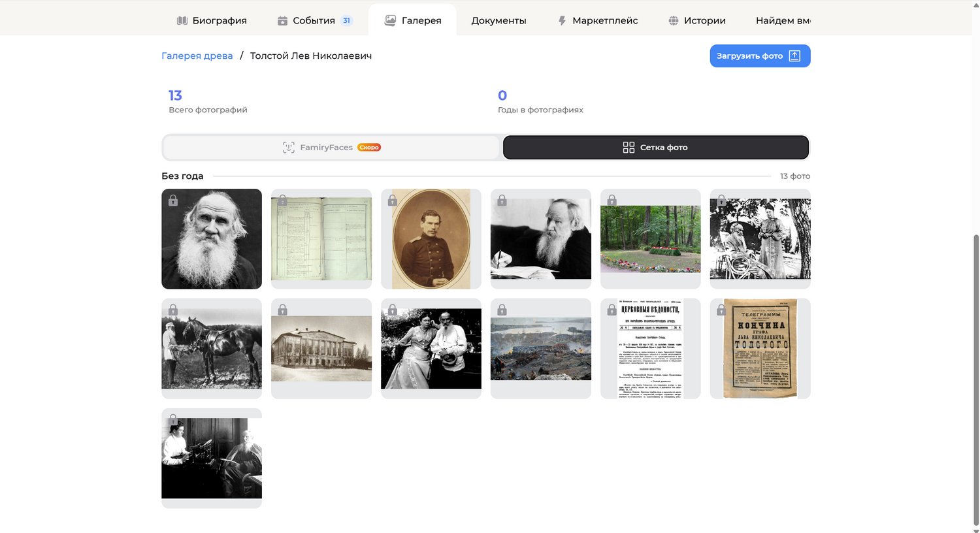This screenshot has width=980, height=533.
Task: Click the book icon beside Биография
Action: pyautogui.click(x=182, y=21)
